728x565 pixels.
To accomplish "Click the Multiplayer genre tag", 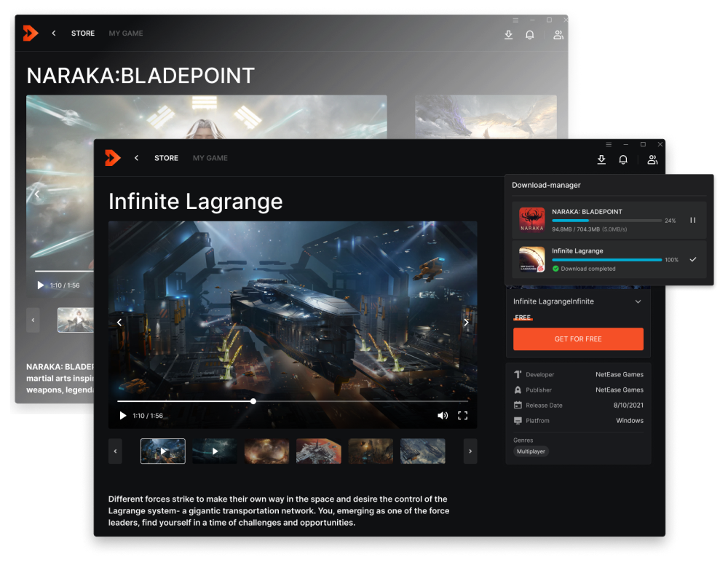I will [x=531, y=451].
